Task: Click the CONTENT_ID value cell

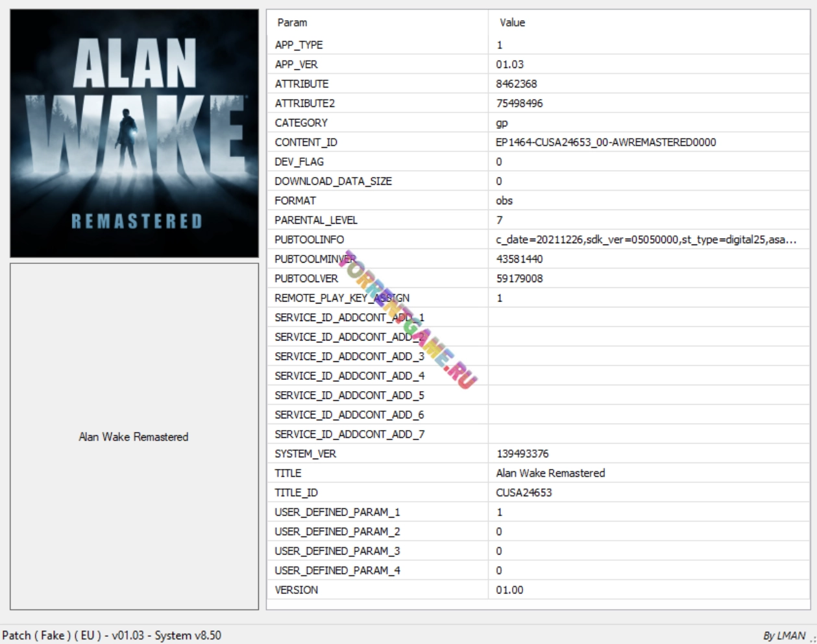Action: pos(605,142)
